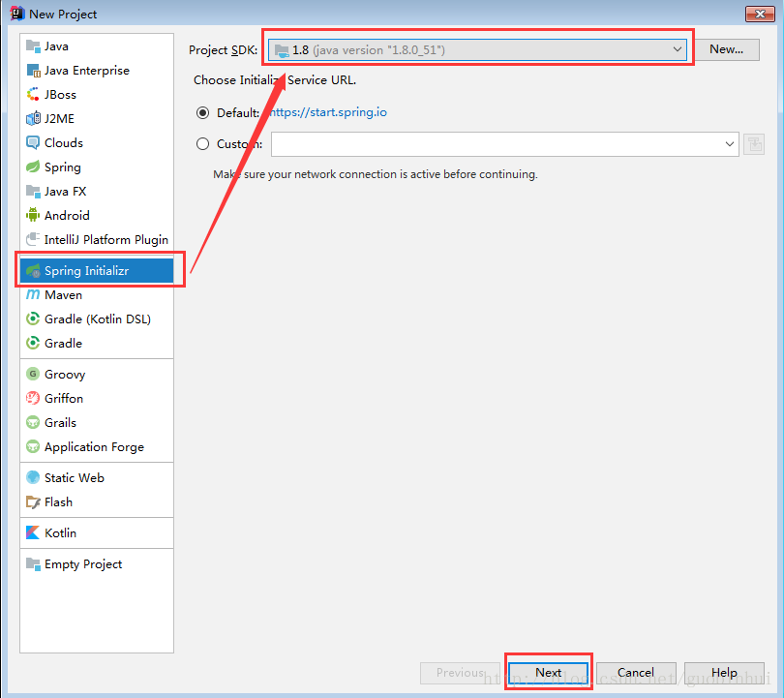Select the Default service URL radio button
Screen dimensions: 784x698
202,113
